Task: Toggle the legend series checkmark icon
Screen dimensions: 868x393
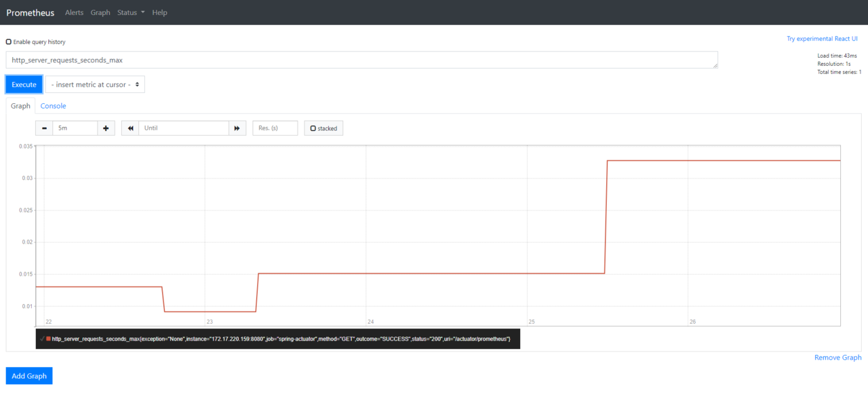Action: point(42,338)
